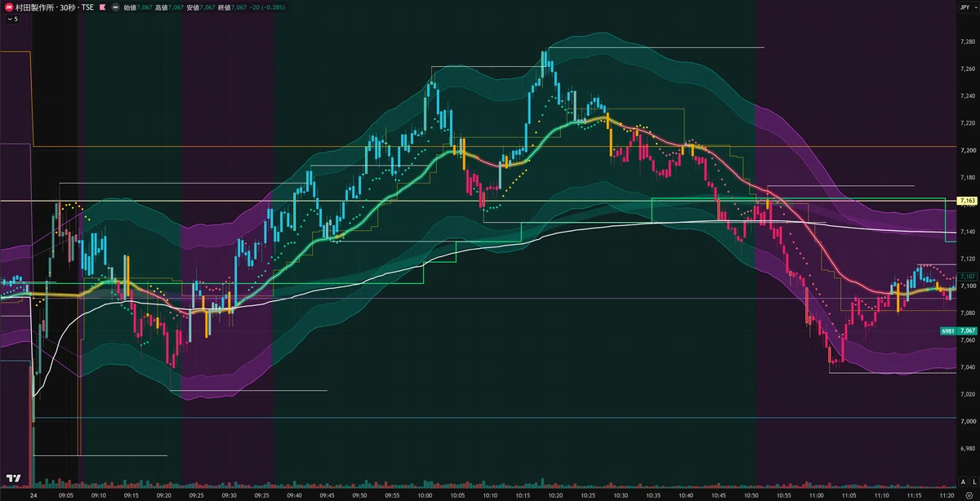Click the 7,280 label on the price scale
Viewport: 980px width, 501px height.
[x=969, y=41]
